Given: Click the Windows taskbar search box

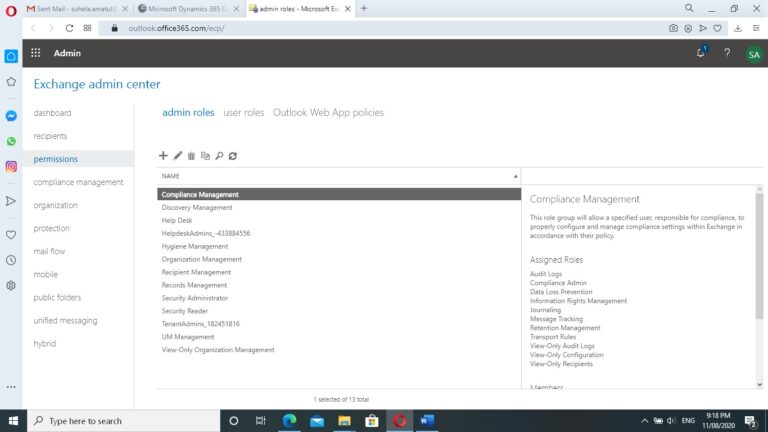Looking at the screenshot, I should point(123,421).
